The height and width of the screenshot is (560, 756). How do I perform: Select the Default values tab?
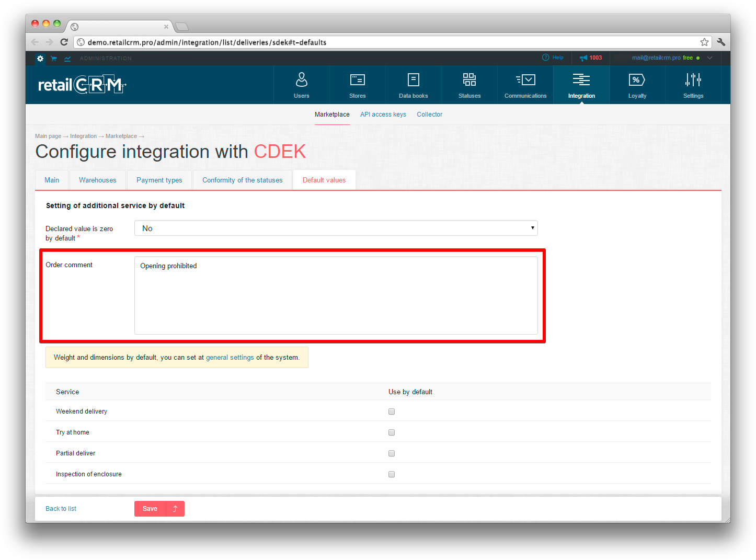[x=324, y=180]
